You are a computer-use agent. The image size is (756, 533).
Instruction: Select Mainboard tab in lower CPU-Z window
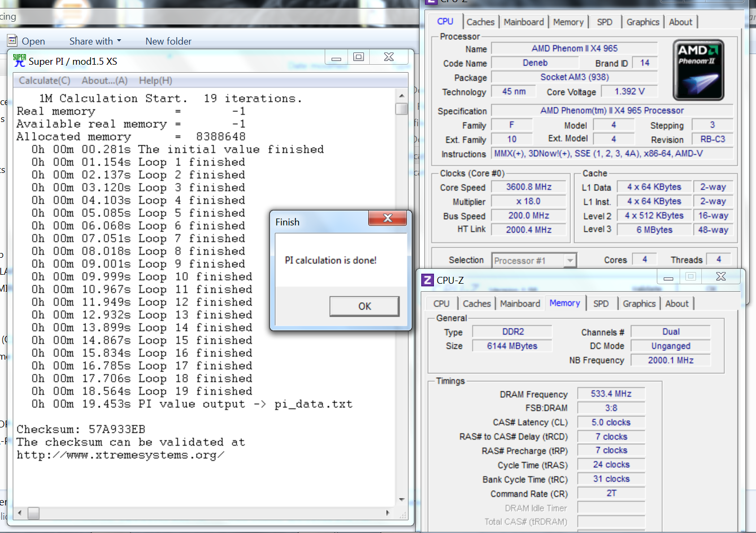(x=520, y=303)
